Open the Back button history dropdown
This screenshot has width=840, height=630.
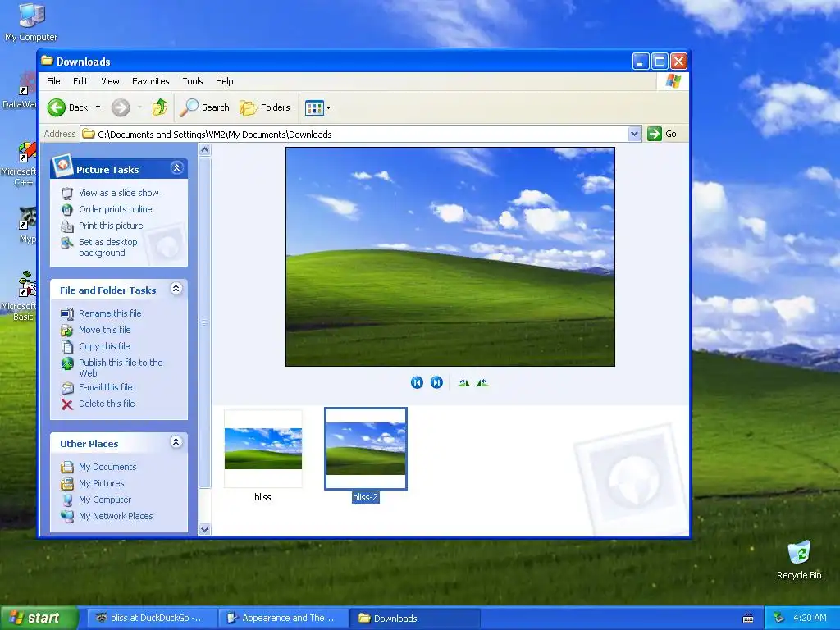[x=98, y=107]
